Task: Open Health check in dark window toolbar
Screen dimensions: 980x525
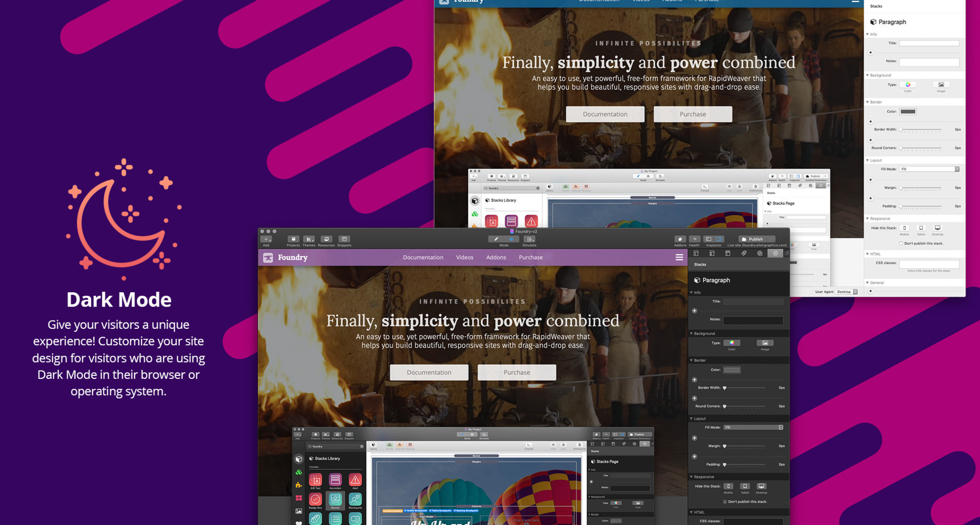Action: point(694,239)
